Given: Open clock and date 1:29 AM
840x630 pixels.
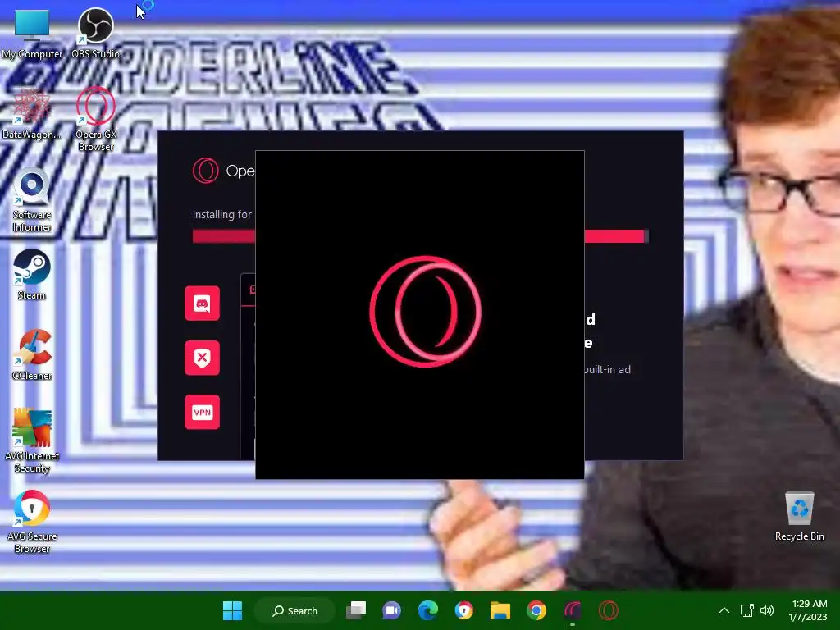Looking at the screenshot, I should (x=807, y=610).
